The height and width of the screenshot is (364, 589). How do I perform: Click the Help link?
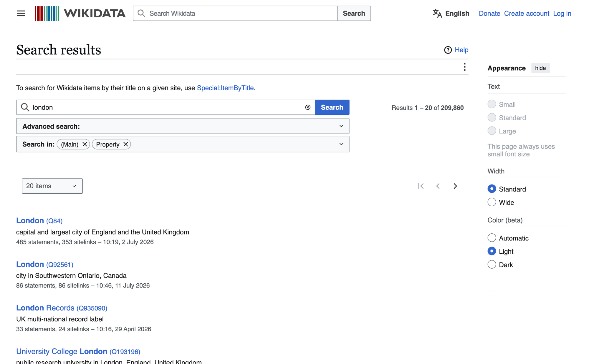(461, 50)
